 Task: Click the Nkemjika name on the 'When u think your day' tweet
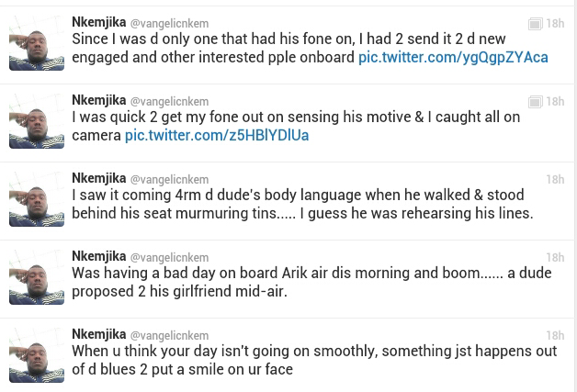(x=98, y=334)
